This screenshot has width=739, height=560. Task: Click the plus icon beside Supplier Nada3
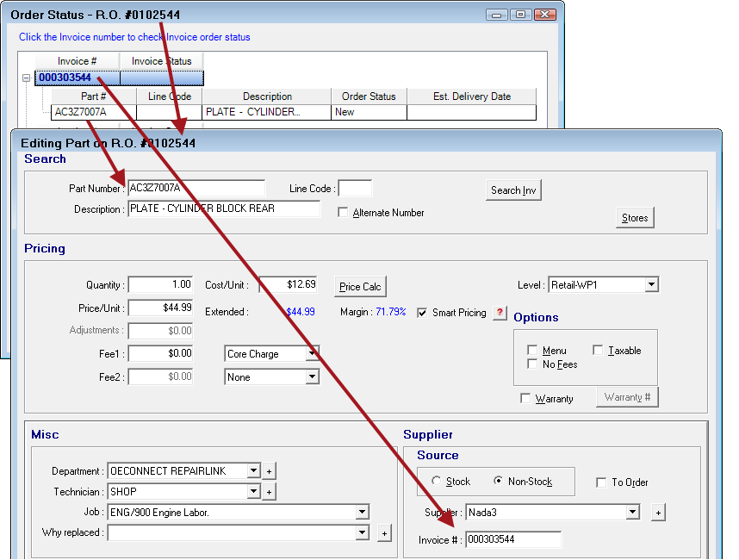658,512
